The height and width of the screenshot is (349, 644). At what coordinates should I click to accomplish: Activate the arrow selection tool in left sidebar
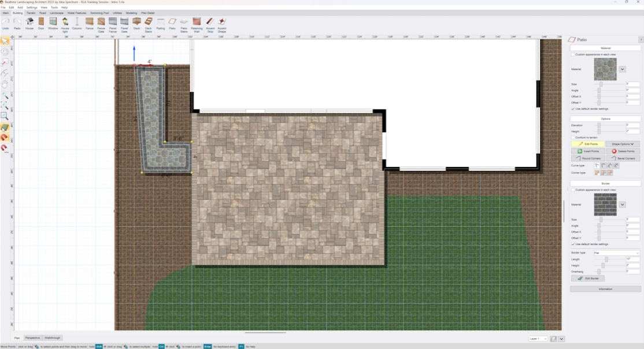[x=5, y=42]
